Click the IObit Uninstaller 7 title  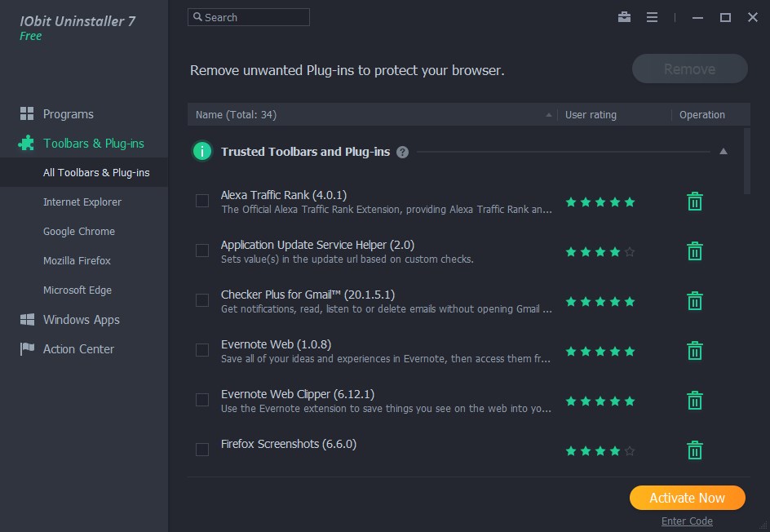[x=77, y=21]
